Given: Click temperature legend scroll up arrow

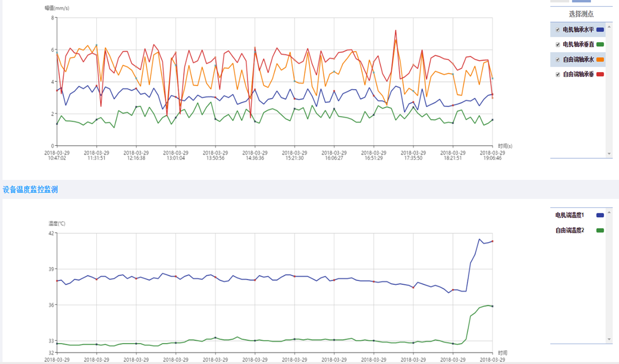Looking at the screenshot, I should point(609,213).
